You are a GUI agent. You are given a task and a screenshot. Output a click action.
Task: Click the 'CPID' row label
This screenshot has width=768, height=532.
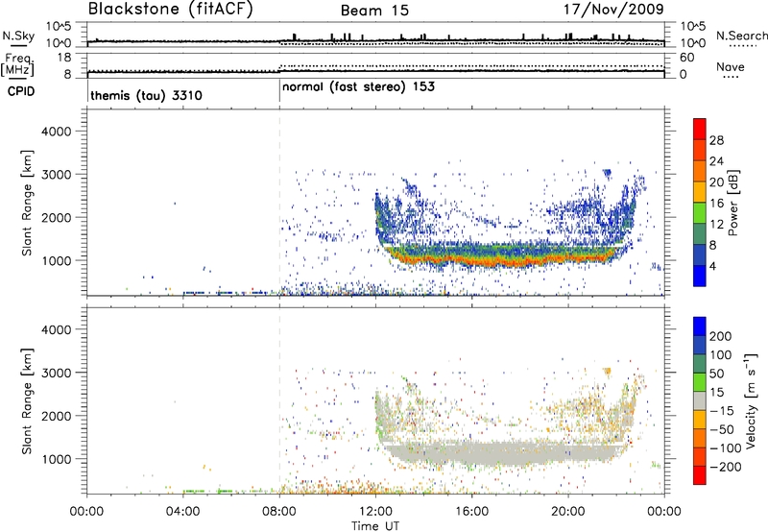(21, 91)
